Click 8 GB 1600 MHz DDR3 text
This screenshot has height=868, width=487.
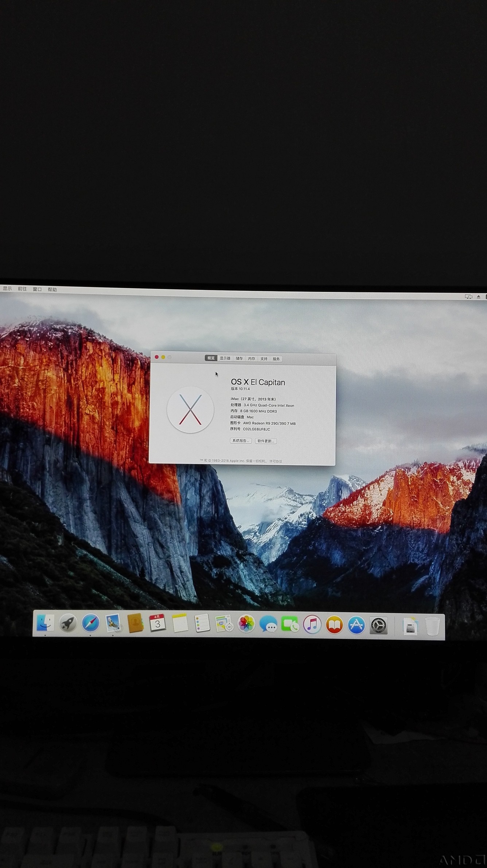click(x=258, y=411)
